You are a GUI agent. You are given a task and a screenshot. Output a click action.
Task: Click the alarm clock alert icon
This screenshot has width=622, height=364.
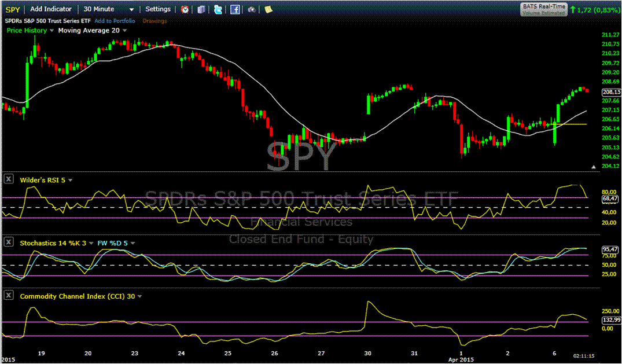pyautogui.click(x=185, y=9)
